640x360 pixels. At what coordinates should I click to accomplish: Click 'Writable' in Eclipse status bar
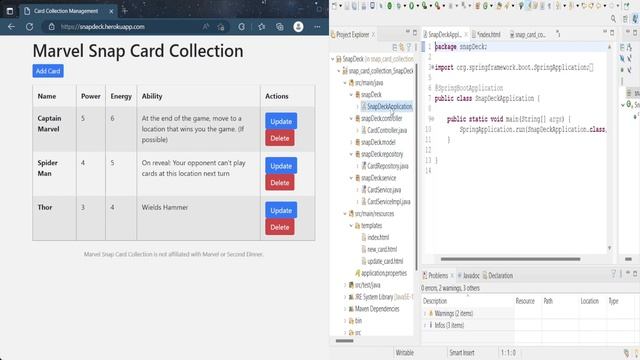tap(404, 353)
